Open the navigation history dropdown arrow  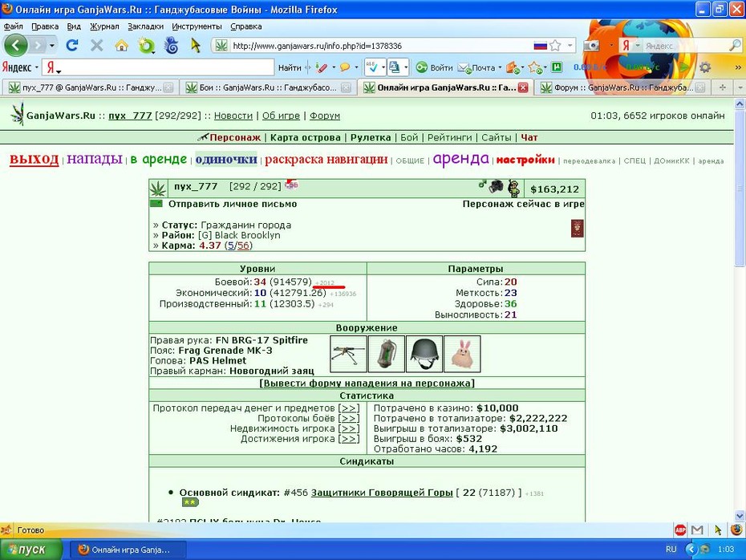coord(52,47)
